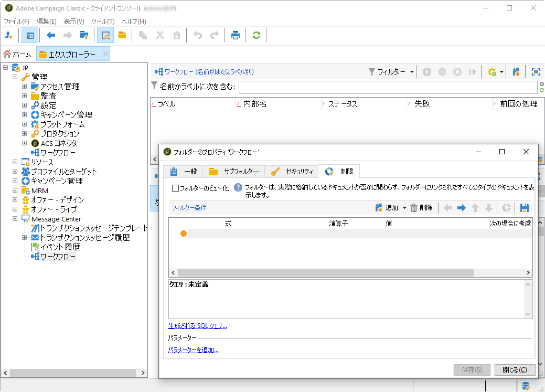Click the explorer search icon in main toolbar
The width and height of the screenshot is (545, 392).
coord(105,35)
